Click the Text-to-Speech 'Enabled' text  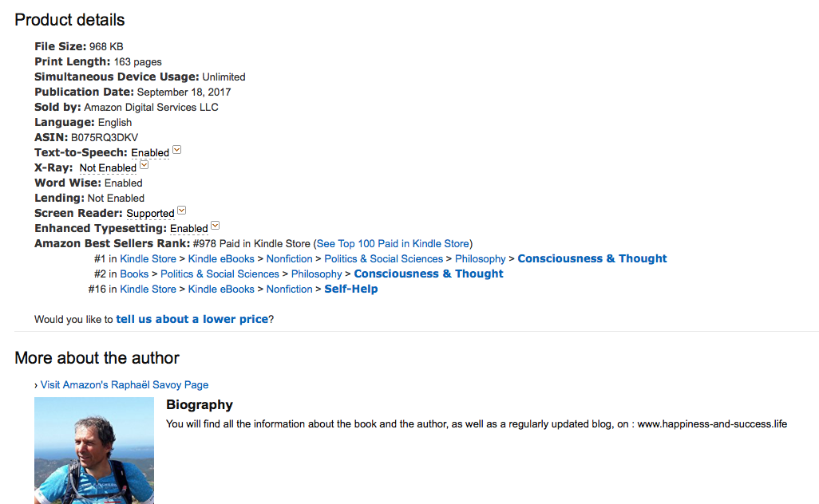tap(150, 153)
